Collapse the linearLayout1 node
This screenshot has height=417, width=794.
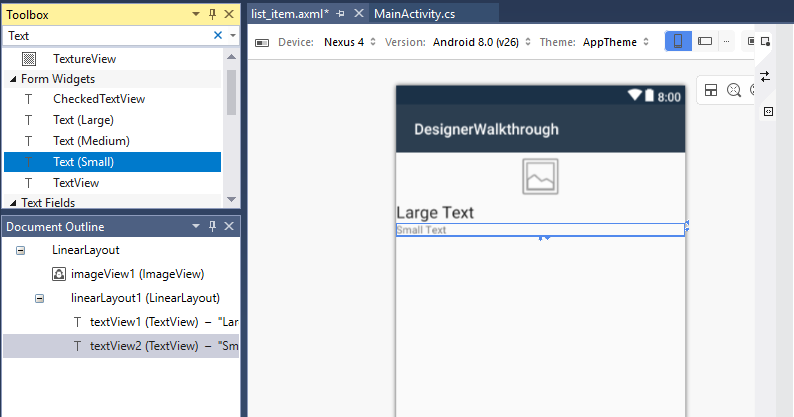[39, 298]
